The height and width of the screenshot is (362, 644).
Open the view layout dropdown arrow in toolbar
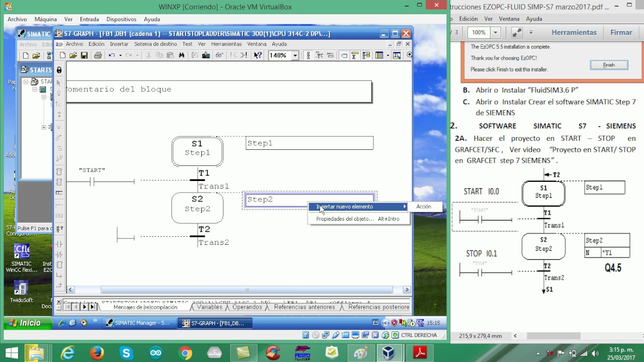pyautogui.click(x=388, y=55)
